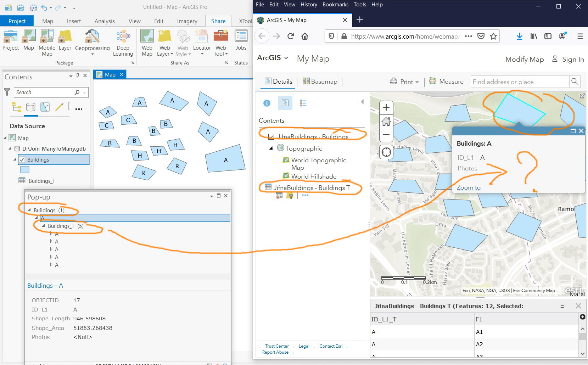Screen dimensions: 588x365
Task: Uncheck JifnaBuildings - Buildings layer in webmap
Action: pyautogui.click(x=271, y=137)
